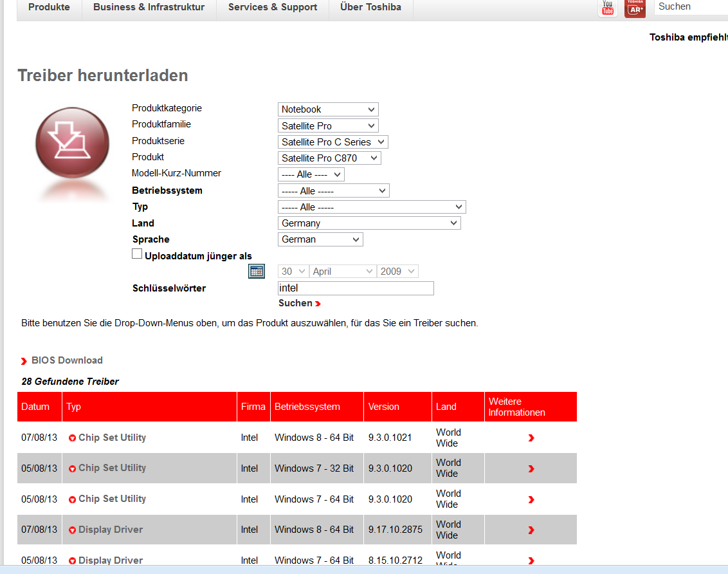
Task: Open details arrow for 8.15.10.2712 row
Action: (x=531, y=560)
